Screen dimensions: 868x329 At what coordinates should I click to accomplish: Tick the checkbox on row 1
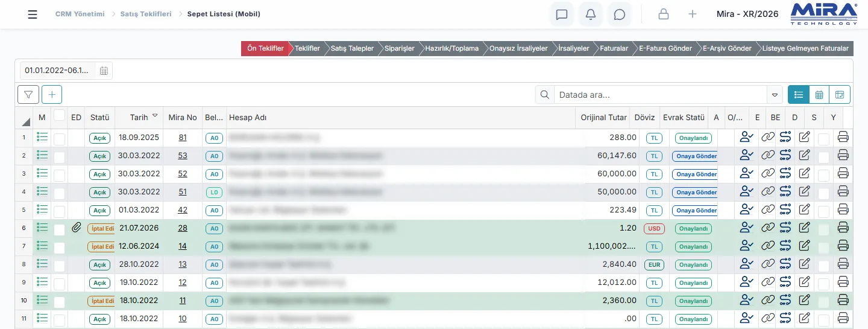(59, 139)
